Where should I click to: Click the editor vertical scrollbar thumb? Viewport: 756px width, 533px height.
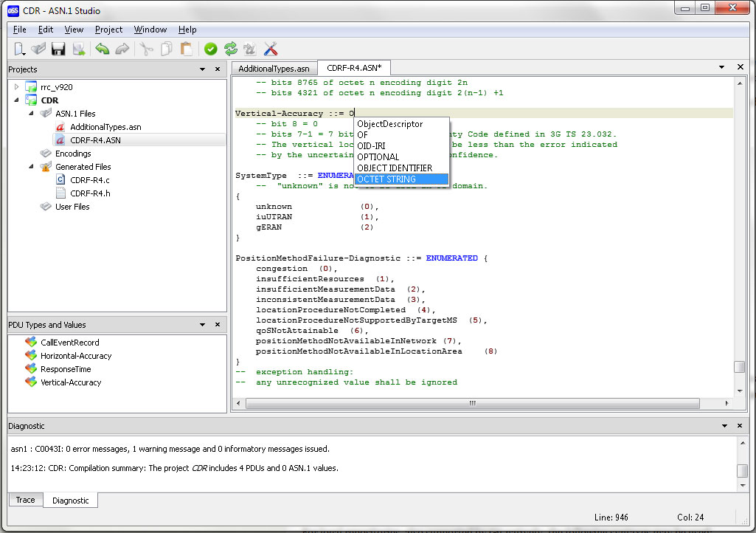pos(740,367)
